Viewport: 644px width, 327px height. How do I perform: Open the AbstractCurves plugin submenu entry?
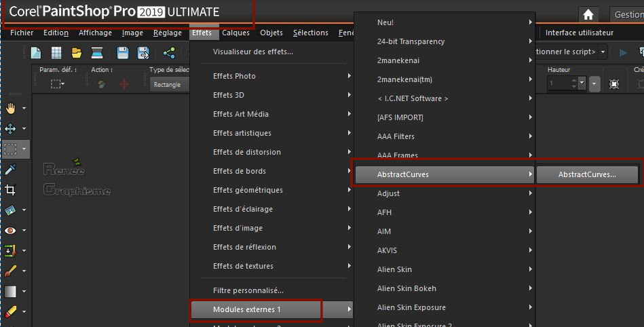click(x=444, y=174)
